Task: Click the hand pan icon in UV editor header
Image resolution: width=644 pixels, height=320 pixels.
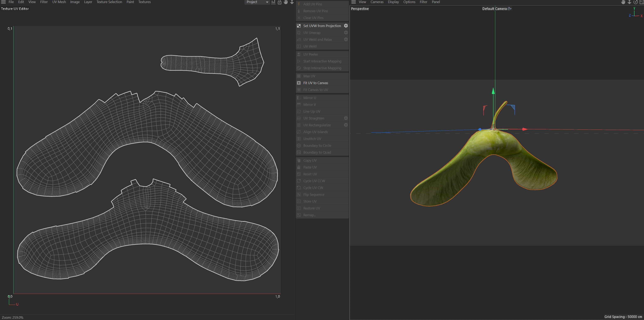Action: tap(286, 2)
